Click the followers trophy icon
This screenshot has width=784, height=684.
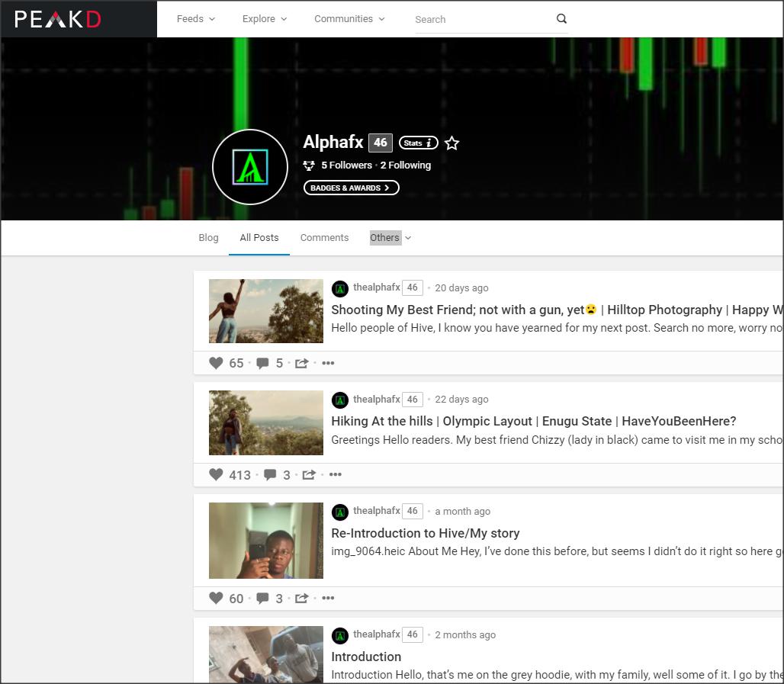pyautogui.click(x=309, y=165)
